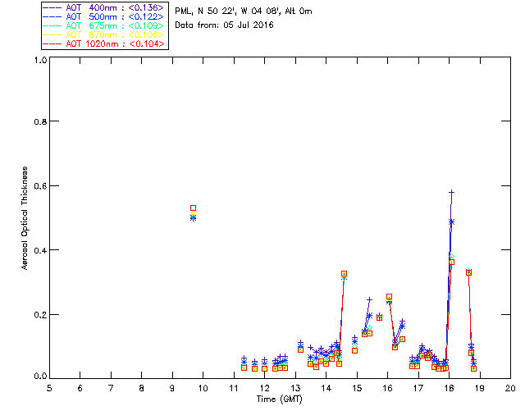Click the x-axis tick label 15
Screen dimensions: 525x420
(357, 388)
